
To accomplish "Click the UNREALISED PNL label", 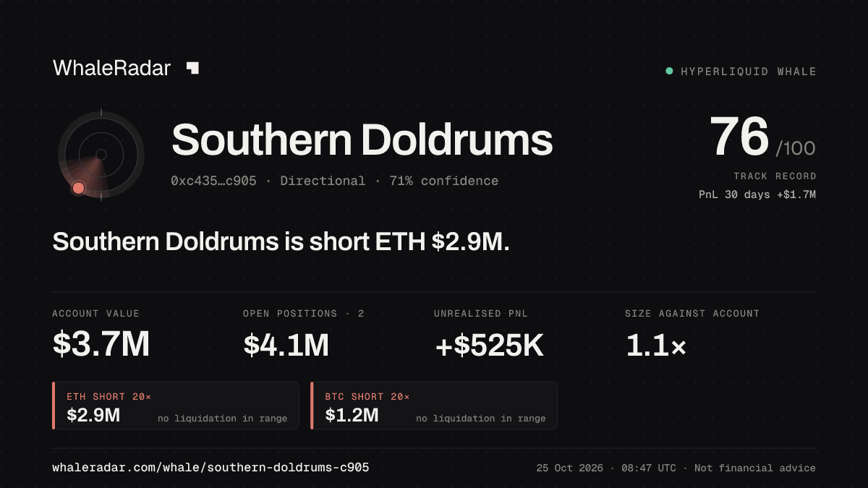I will tap(480, 313).
